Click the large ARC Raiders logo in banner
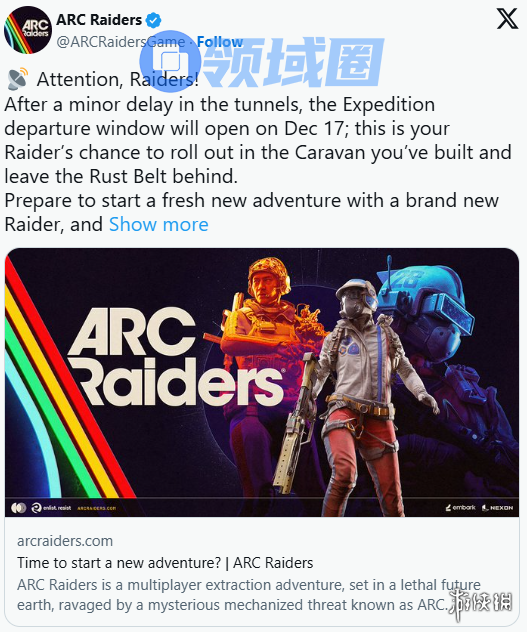The height and width of the screenshot is (632, 527). click(176, 356)
